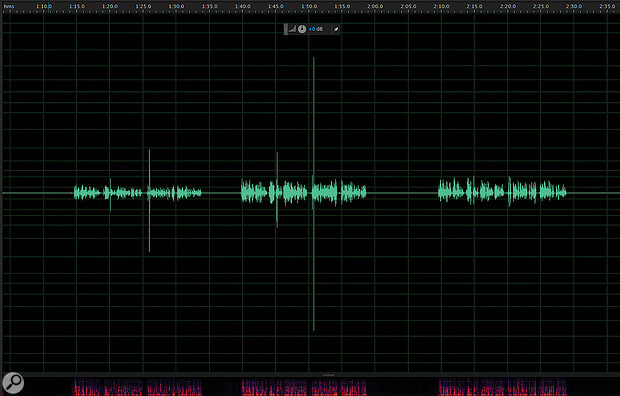
Task: Click the 2:15.0 mark on the time ruler
Action: click(x=474, y=6)
